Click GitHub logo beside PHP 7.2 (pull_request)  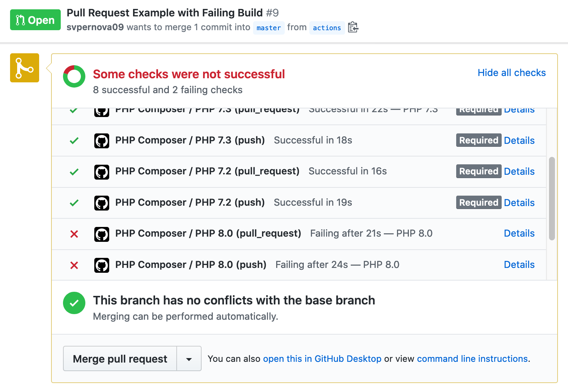[102, 172]
